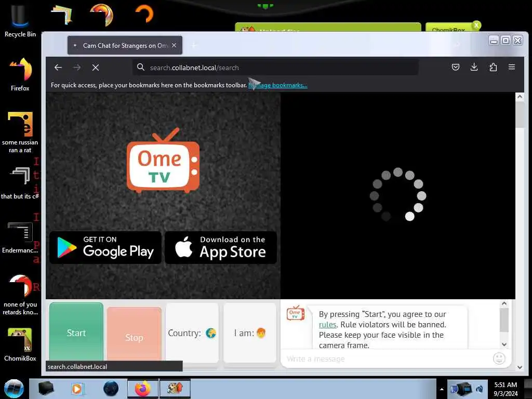
Task: Stop page loading with the X button
Action: [x=96, y=68]
